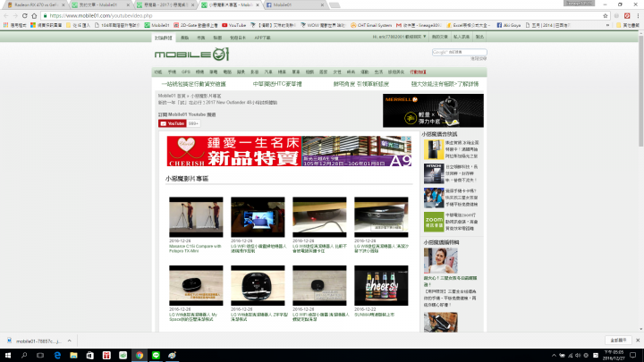Reload the page with the refresh icon

click(25, 15)
